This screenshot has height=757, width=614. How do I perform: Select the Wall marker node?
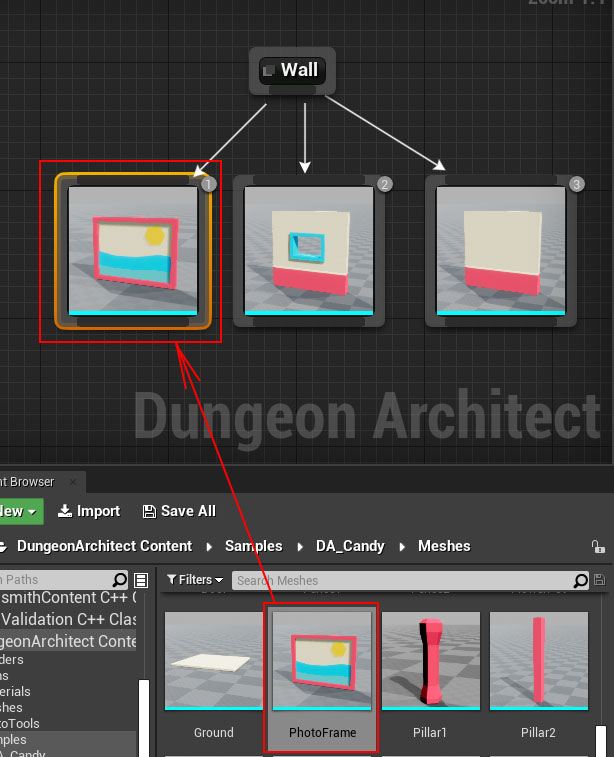pos(292,70)
